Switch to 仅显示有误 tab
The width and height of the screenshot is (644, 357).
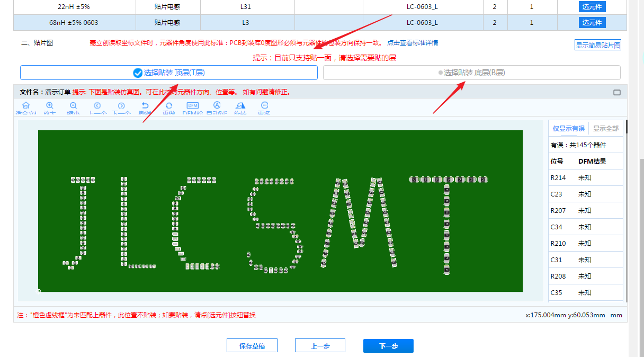[x=568, y=128]
